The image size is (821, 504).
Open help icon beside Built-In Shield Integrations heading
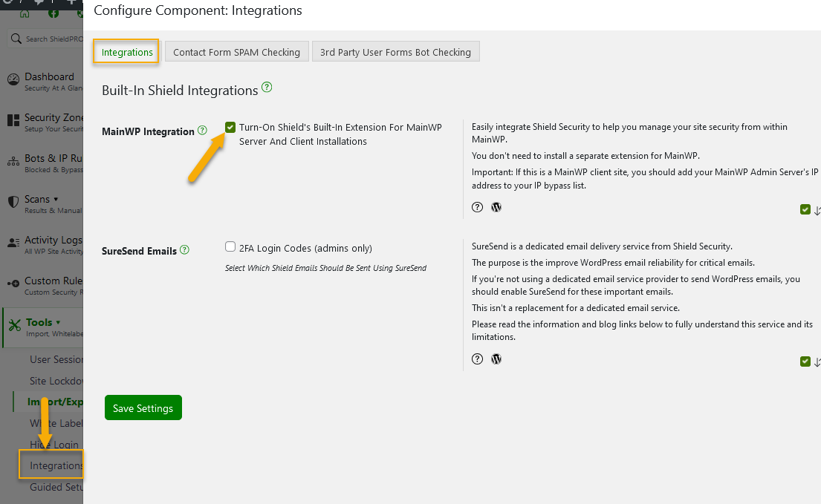(267, 87)
